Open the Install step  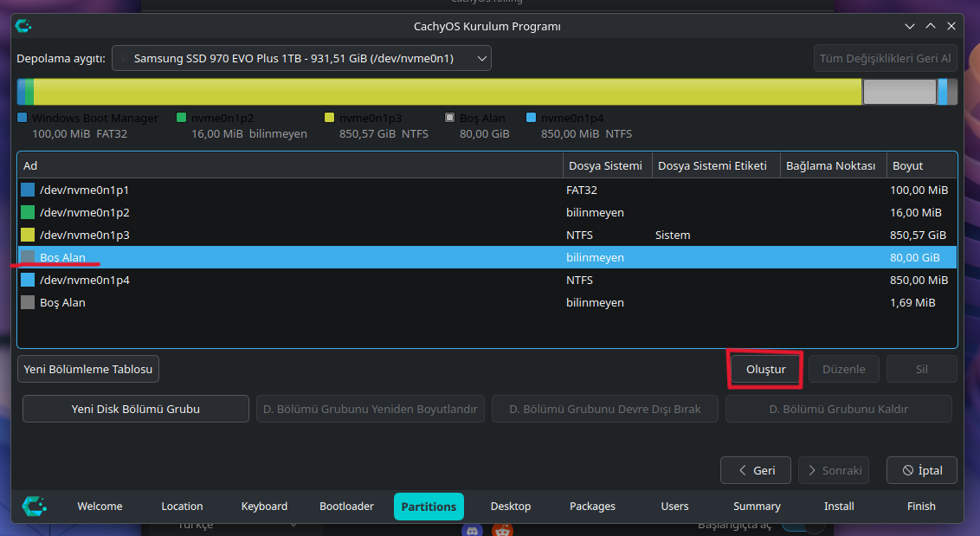point(839,506)
